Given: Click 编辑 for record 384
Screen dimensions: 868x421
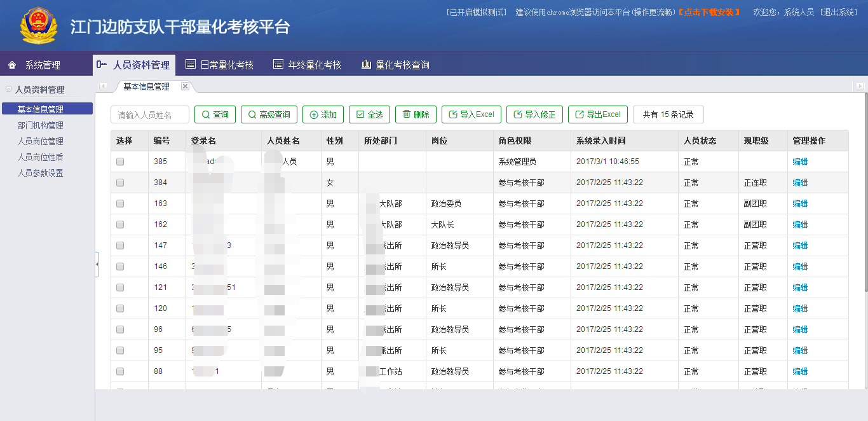Looking at the screenshot, I should 800,183.
